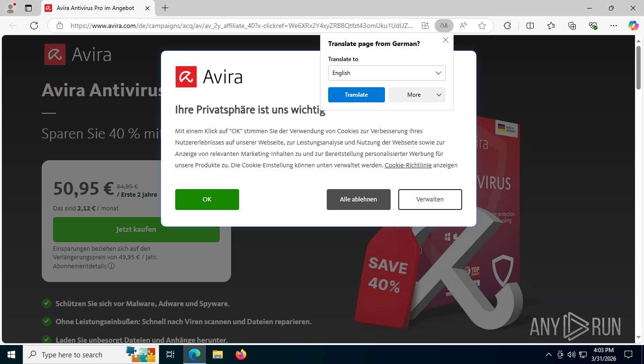
Task: Accept cookies with green OK button
Action: point(207,200)
